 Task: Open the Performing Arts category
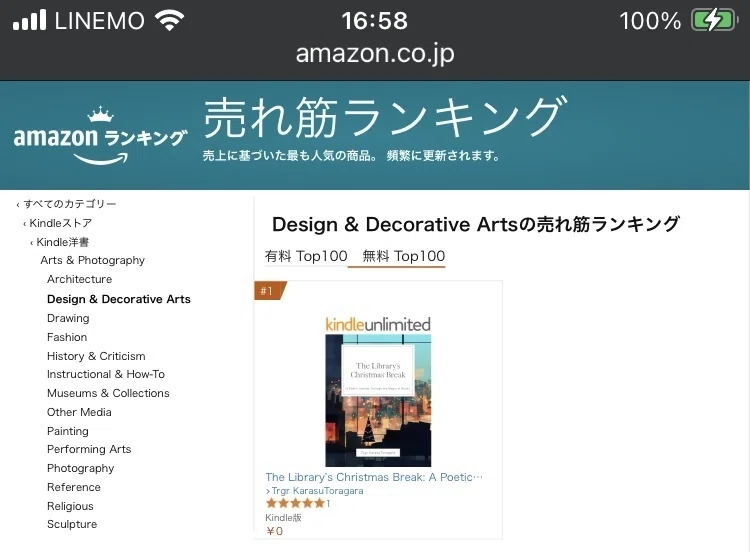pos(89,449)
